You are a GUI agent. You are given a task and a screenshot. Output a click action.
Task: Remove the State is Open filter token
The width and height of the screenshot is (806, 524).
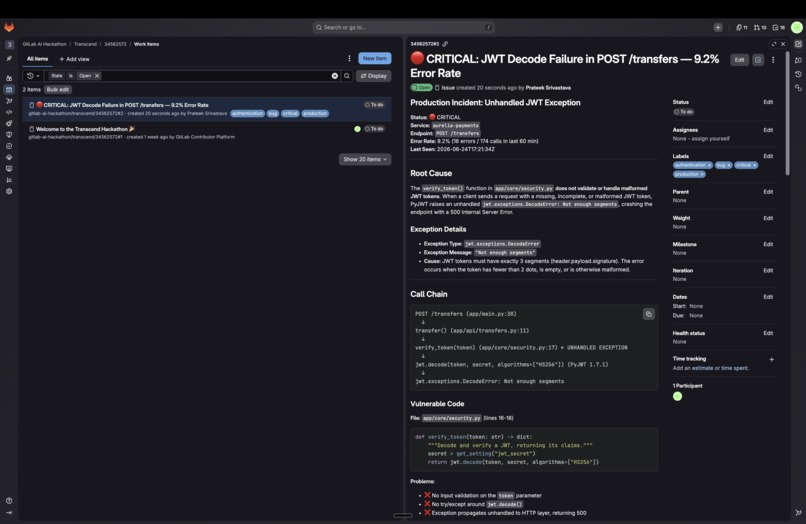pos(97,76)
